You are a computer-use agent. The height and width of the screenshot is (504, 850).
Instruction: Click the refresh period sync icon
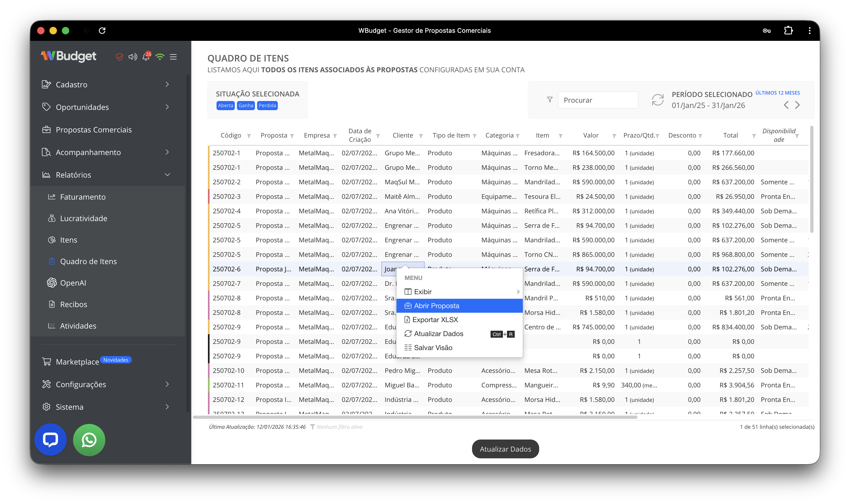click(657, 100)
